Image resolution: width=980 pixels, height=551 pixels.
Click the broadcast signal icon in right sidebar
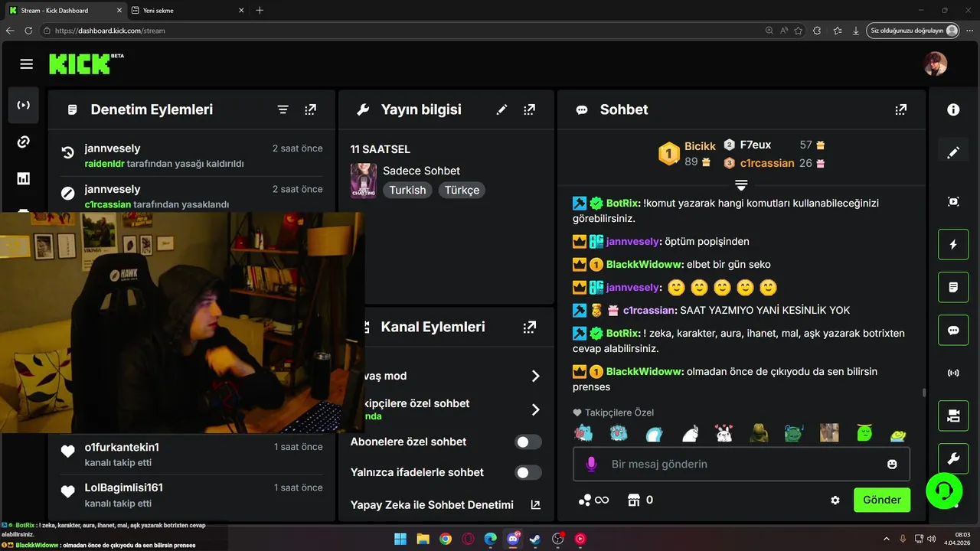pyautogui.click(x=953, y=373)
